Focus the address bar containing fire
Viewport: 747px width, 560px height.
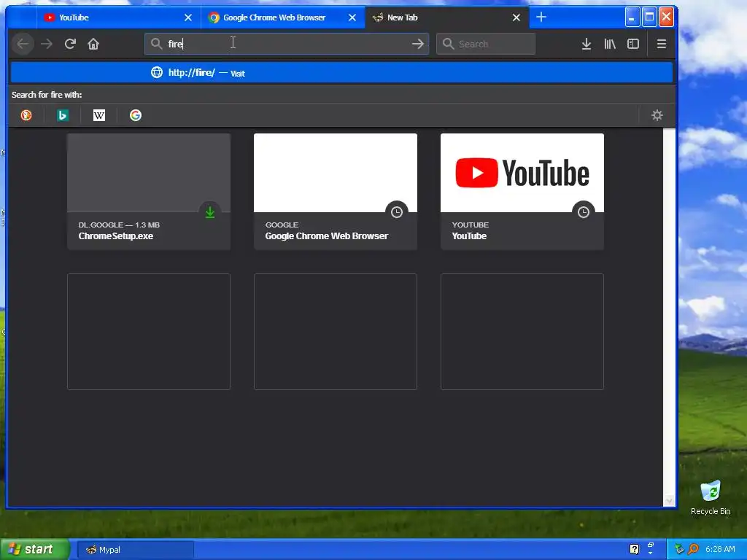pyautogui.click(x=287, y=44)
